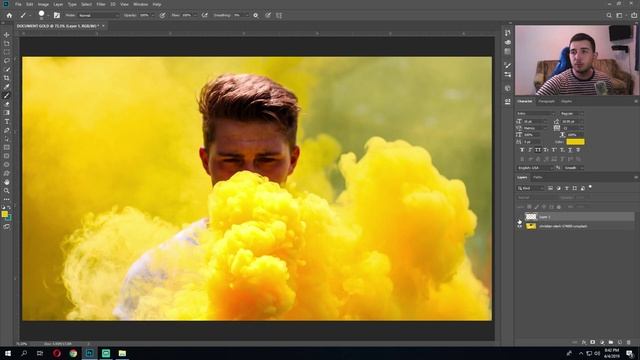Click the Share icon at top right

point(634,15)
